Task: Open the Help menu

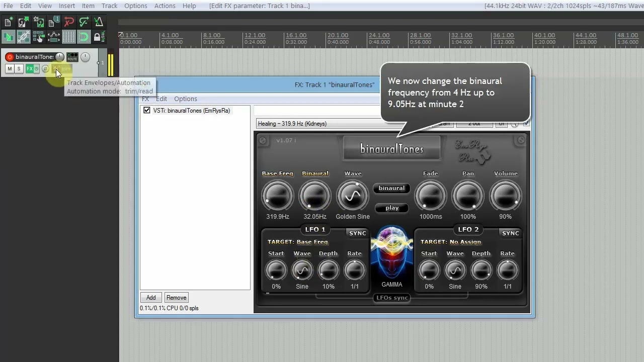Action: tap(189, 6)
